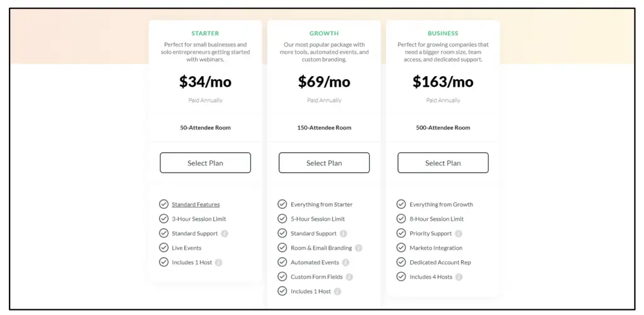
Task: Open the Standard Features link
Action: 196,204
